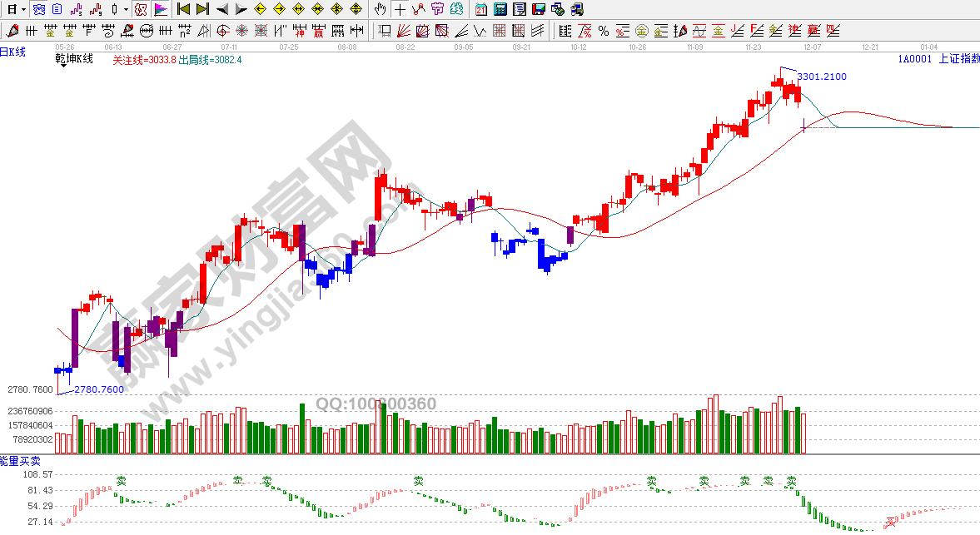Image resolution: width=980 pixels, height=535 pixels.
Task: Select the red pencil drawing tool
Action: point(13,32)
